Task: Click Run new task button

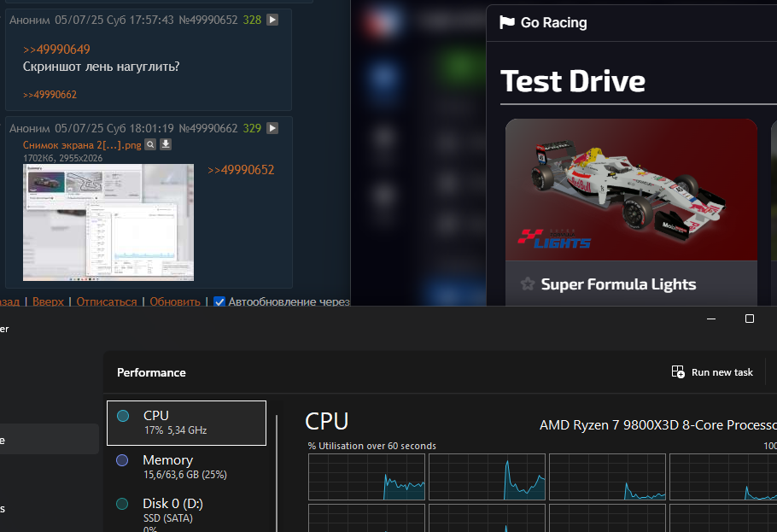Action: [x=712, y=371]
